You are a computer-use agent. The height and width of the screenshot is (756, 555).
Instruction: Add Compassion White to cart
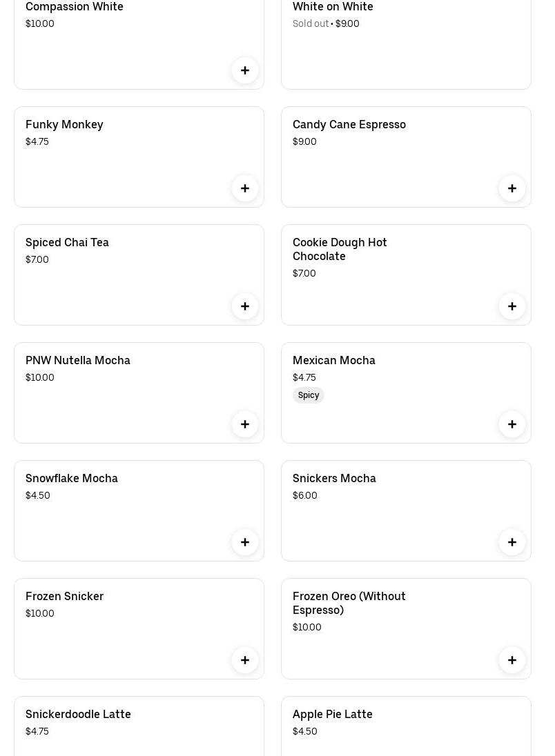coord(245,70)
